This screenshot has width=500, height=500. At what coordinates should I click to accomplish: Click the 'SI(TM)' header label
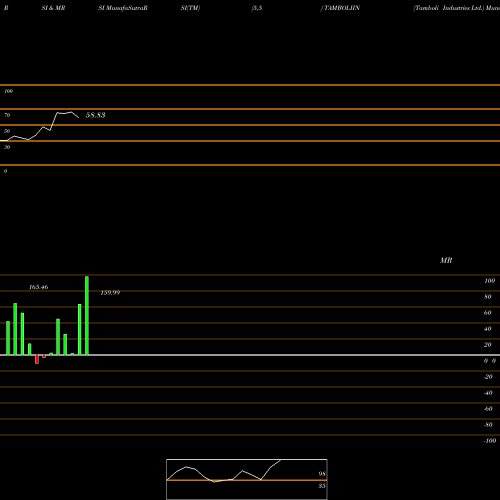(x=190, y=8)
